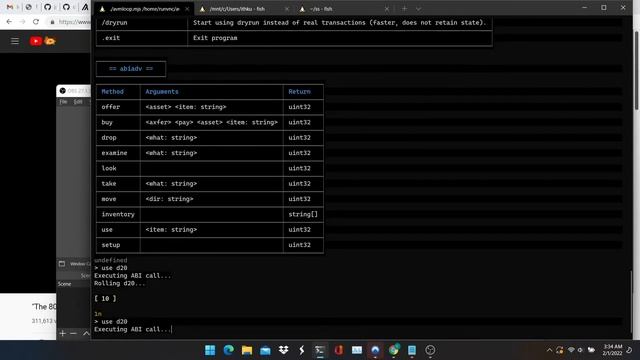Launch Microsoft Edge from the taskbar
640x360 pixels.
(229, 350)
